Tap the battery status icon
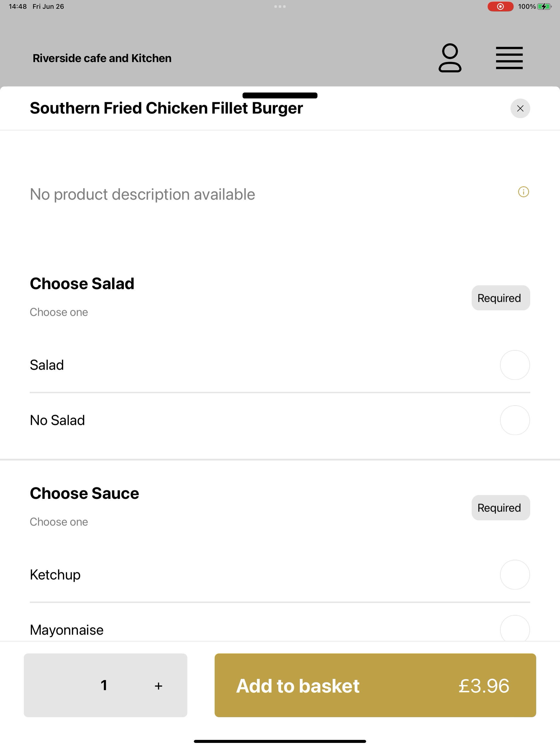This screenshot has width=560, height=747. [544, 6]
